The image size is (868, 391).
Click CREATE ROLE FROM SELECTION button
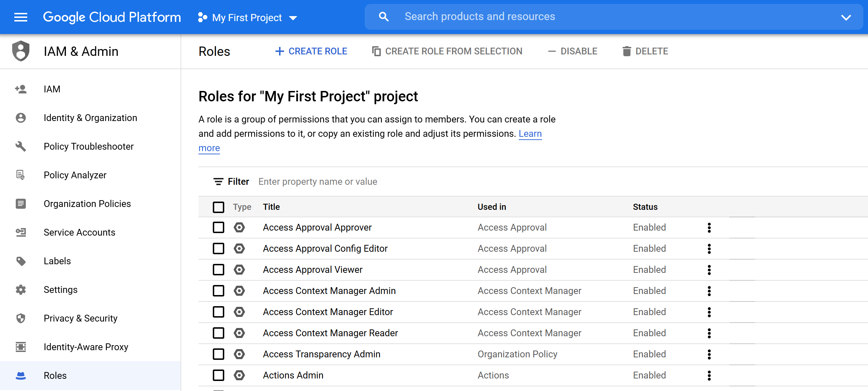[x=447, y=51]
